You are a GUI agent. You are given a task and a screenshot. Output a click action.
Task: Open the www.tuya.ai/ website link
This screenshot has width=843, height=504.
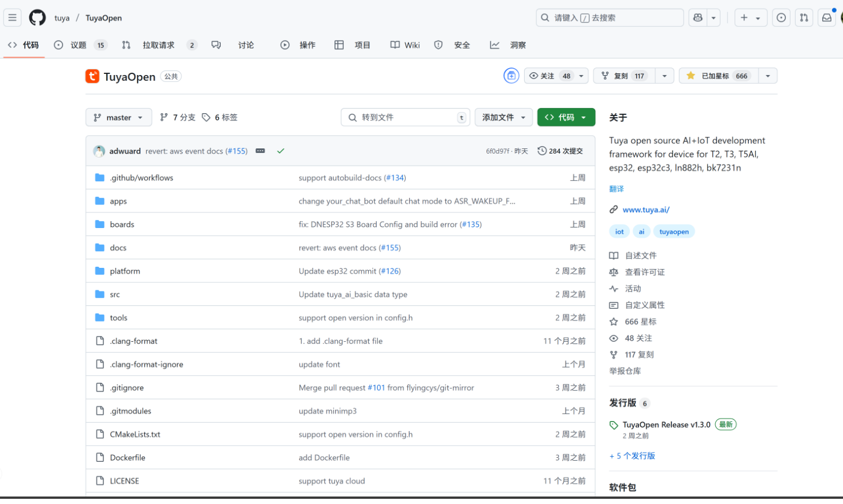click(646, 210)
